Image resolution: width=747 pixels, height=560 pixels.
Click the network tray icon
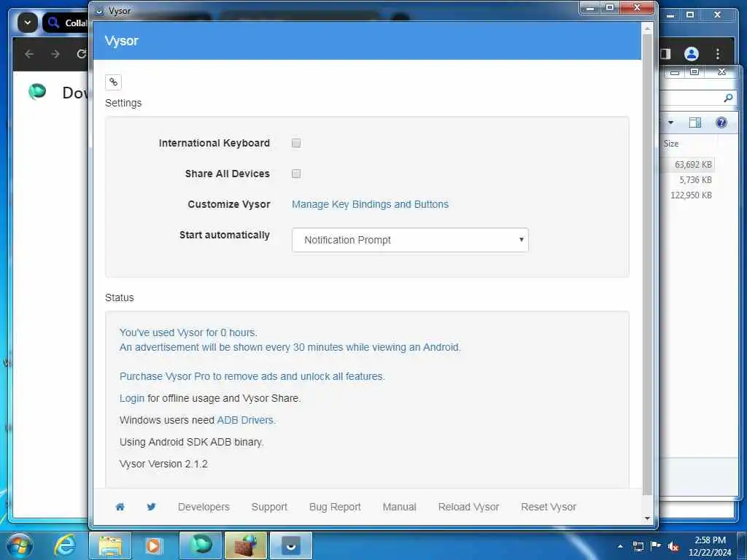coord(638,546)
